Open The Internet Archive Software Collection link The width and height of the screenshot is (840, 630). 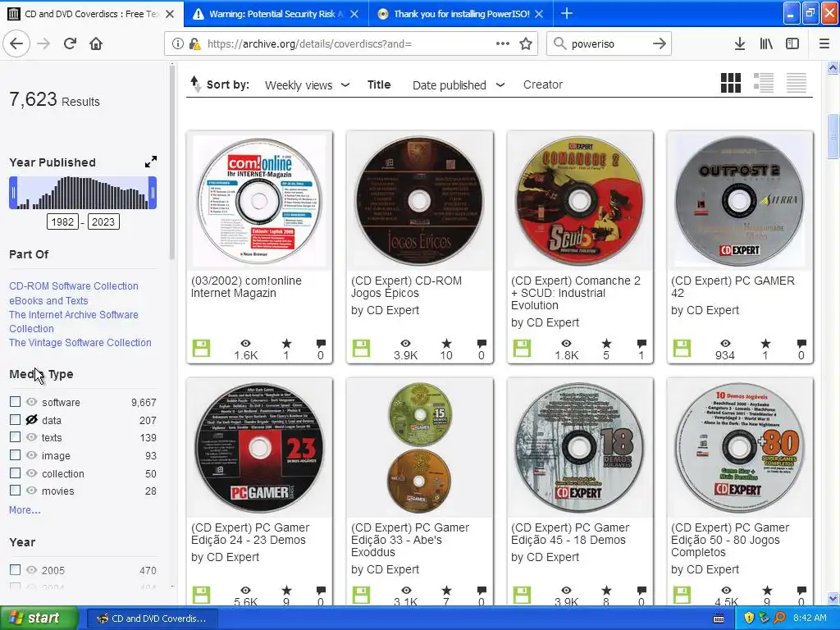pos(73,322)
